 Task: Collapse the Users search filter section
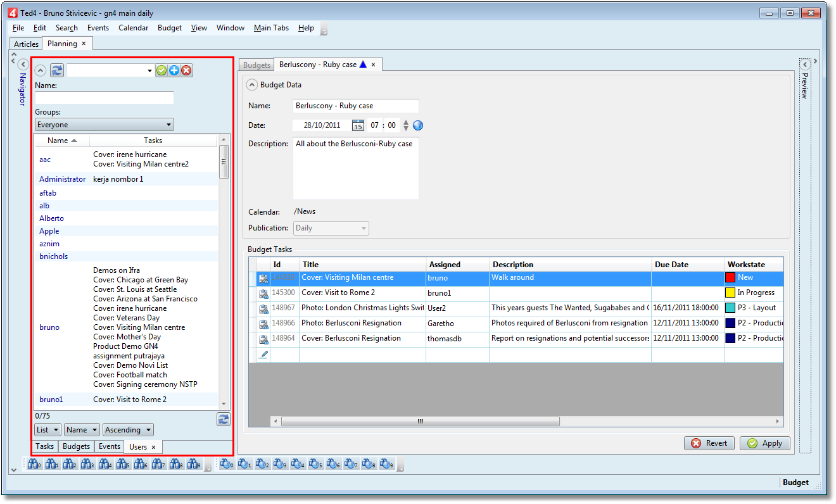tap(41, 70)
